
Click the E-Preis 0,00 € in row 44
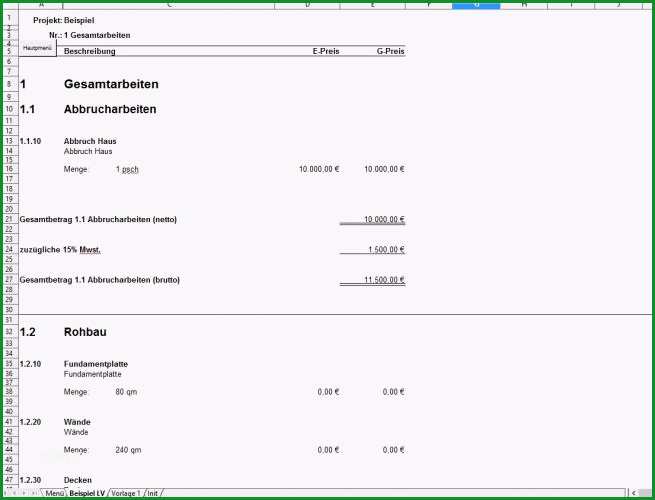point(328,450)
